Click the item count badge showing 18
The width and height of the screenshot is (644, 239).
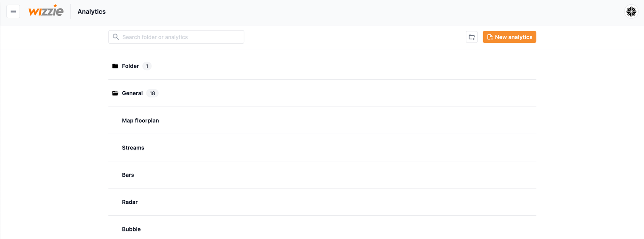[x=152, y=93]
